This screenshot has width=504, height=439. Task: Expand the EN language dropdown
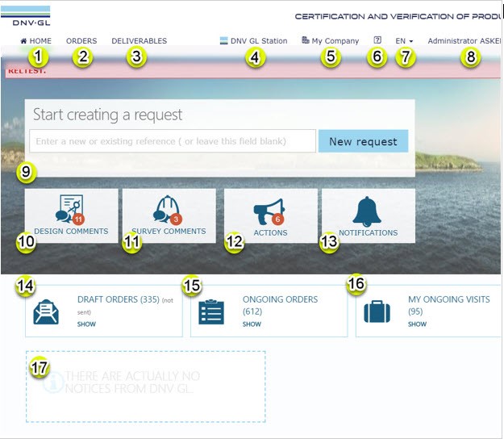click(404, 41)
